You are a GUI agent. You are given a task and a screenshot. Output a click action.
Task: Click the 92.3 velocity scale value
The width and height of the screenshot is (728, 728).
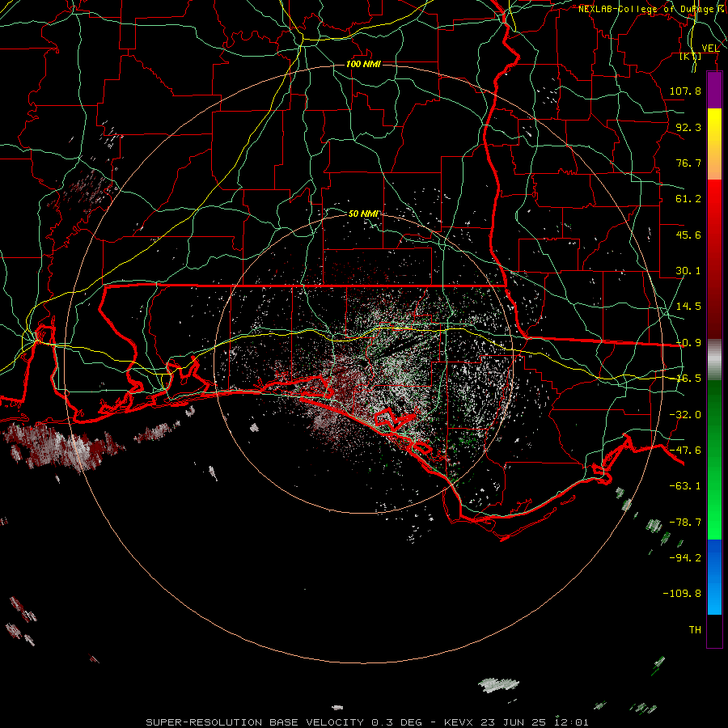point(688,127)
